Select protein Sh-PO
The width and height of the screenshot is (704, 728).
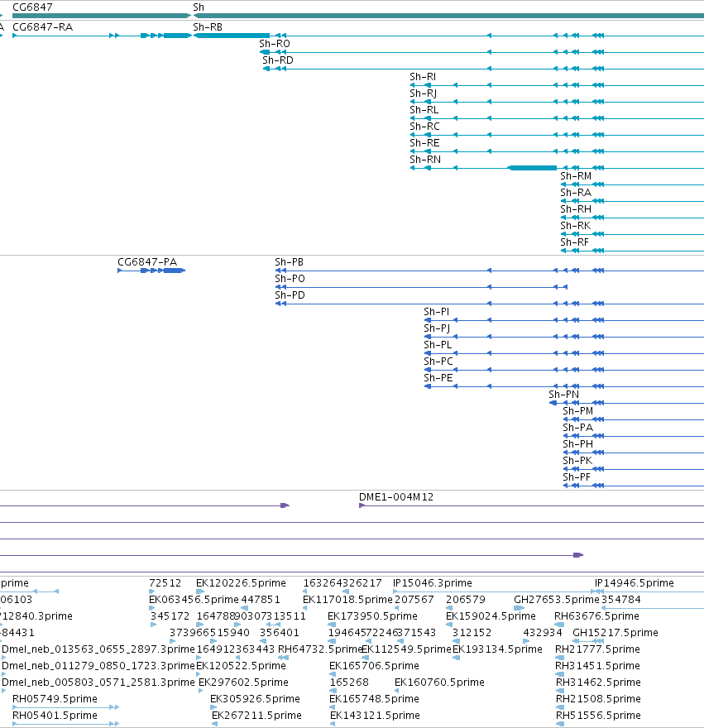click(x=290, y=279)
